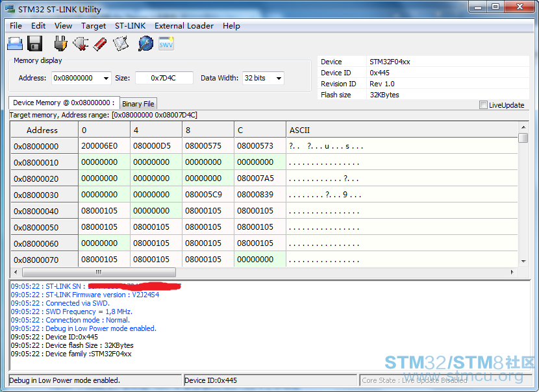The image size is (539, 392).
Task: Select cell 080007A5
Action: point(260,178)
